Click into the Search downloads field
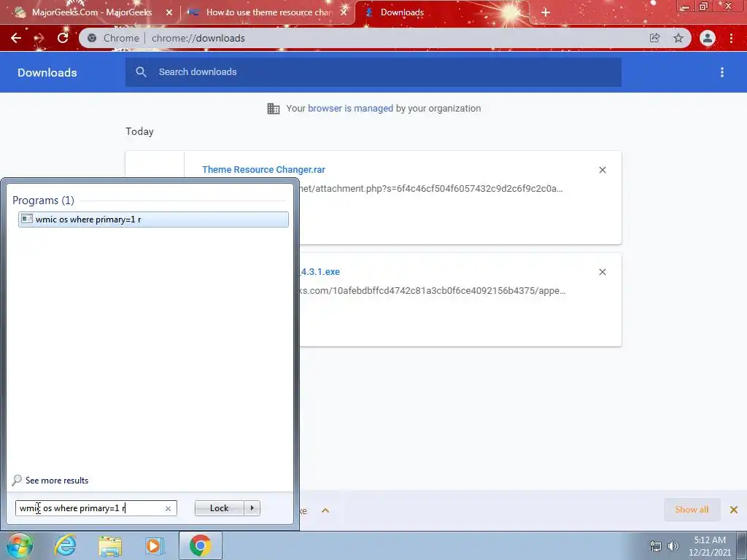Screen dimensions: 747x560 (373, 72)
